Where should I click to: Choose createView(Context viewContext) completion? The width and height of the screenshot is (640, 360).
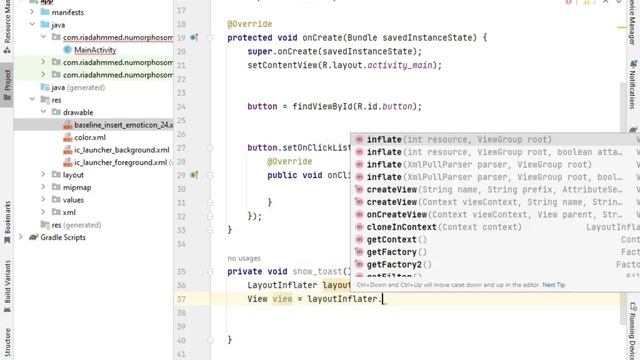(495, 202)
